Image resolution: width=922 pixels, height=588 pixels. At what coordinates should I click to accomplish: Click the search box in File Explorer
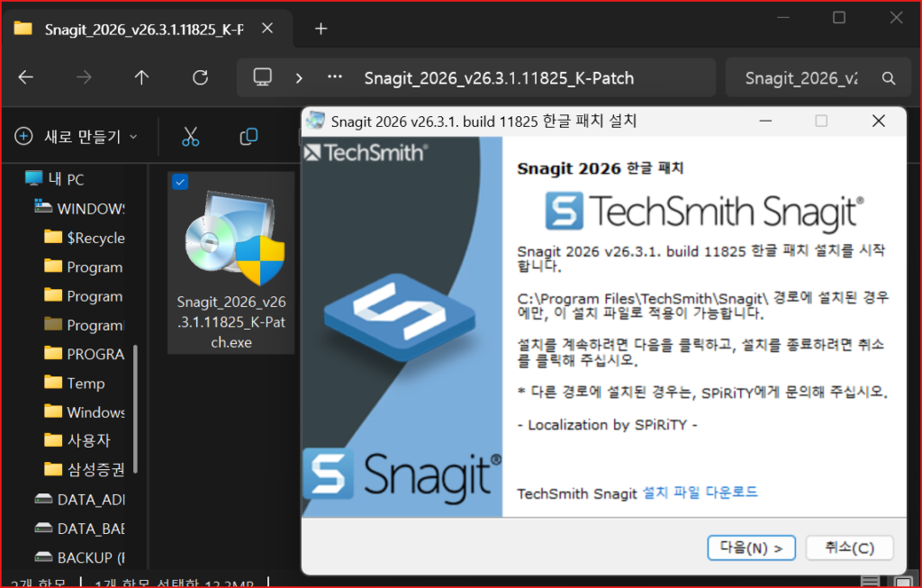818,77
